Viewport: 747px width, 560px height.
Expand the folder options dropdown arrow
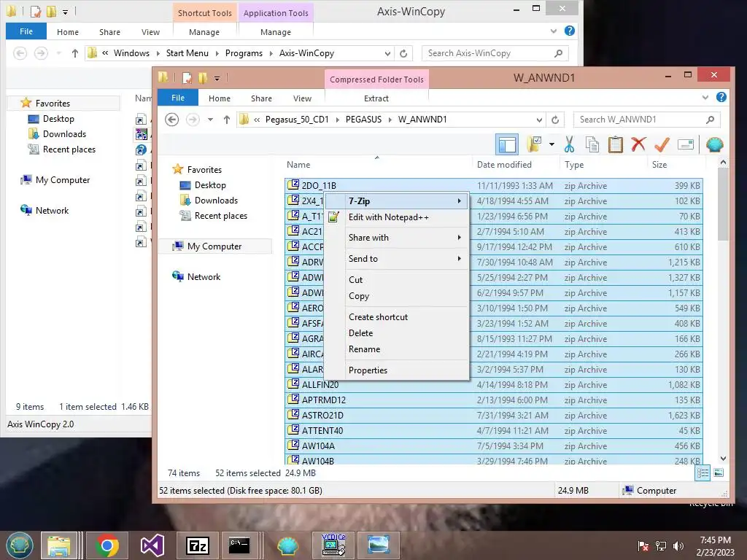click(551, 144)
